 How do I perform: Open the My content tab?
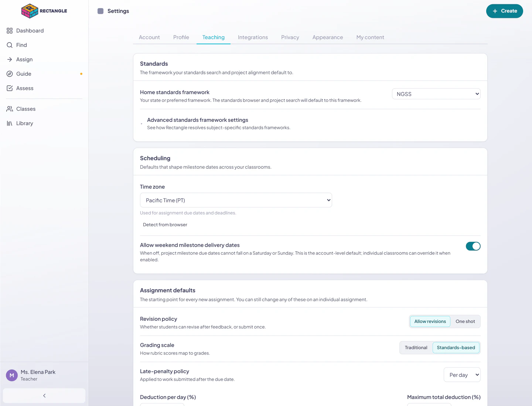[370, 37]
